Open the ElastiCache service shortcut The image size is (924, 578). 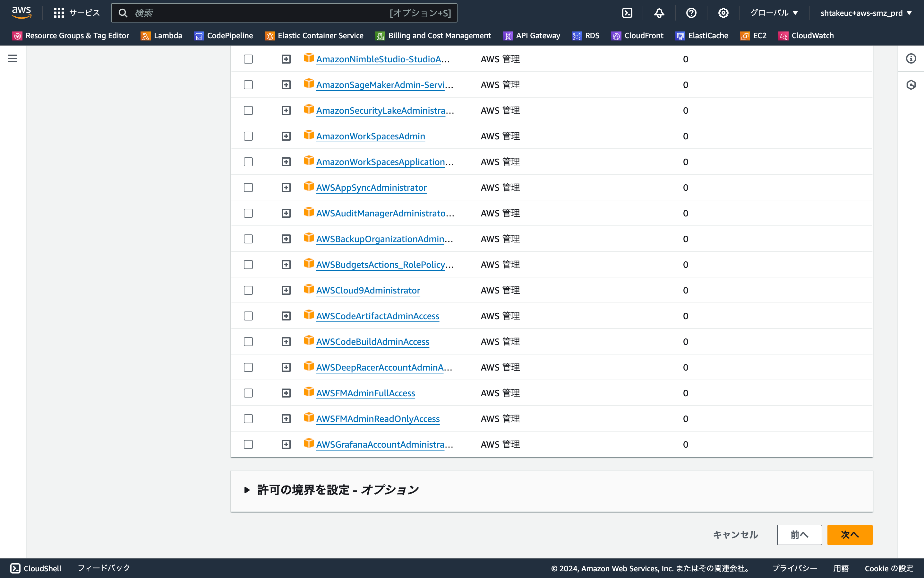(x=702, y=36)
